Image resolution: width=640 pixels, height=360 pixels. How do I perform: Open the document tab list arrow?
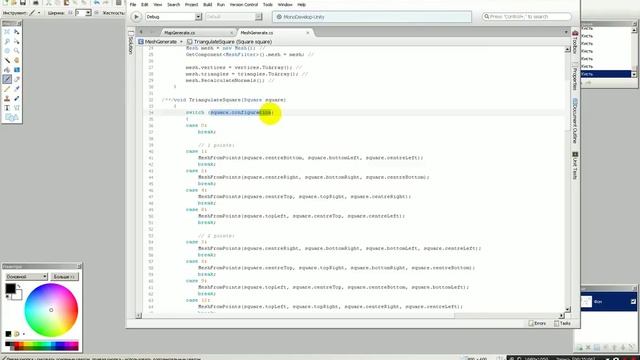pyautogui.click(x=566, y=32)
